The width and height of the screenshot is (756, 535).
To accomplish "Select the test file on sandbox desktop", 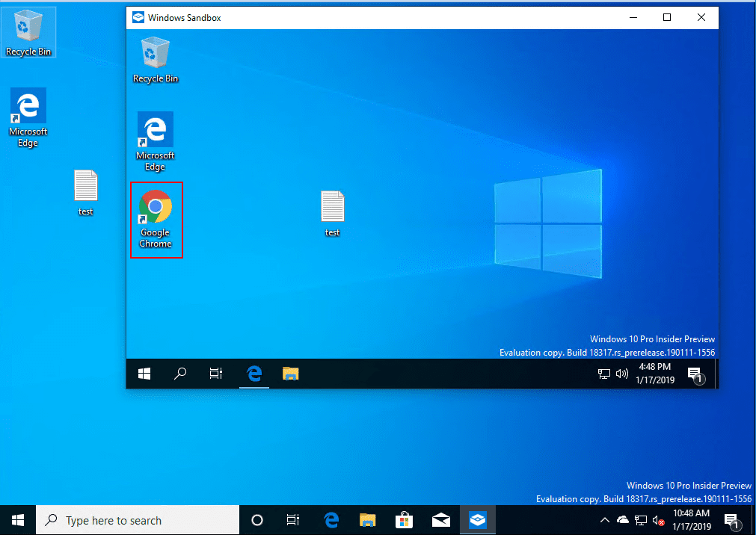I will [332, 214].
